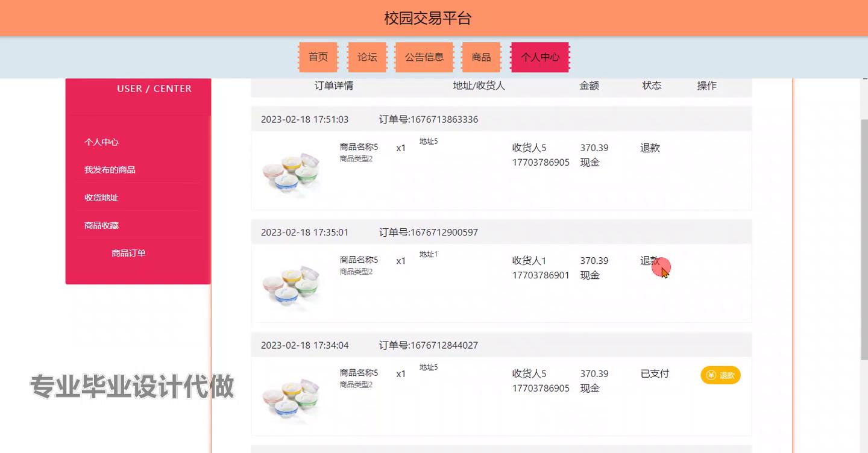Open 商品收藏 in the sidebar

pos(101,225)
